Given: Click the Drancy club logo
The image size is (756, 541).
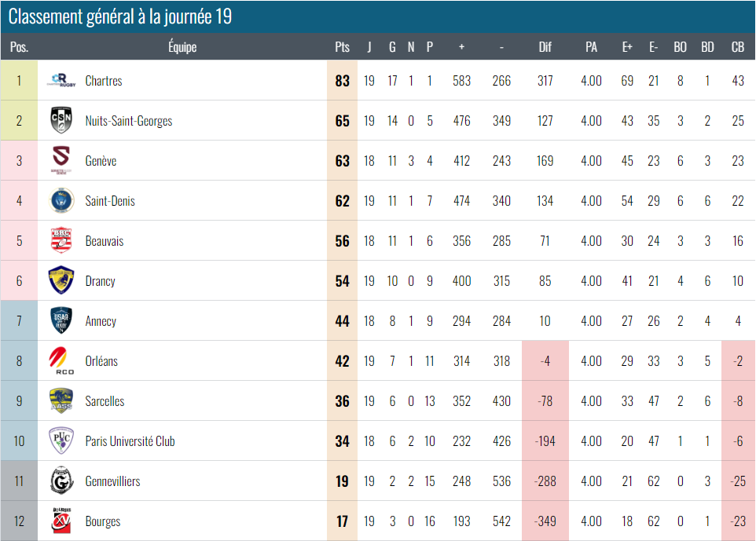Looking at the screenshot, I should [61, 280].
